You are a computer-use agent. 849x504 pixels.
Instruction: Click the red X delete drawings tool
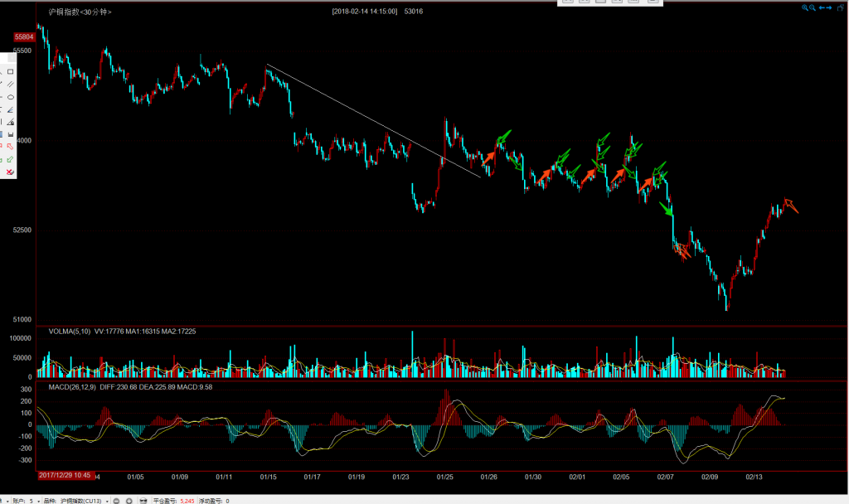click(x=10, y=172)
